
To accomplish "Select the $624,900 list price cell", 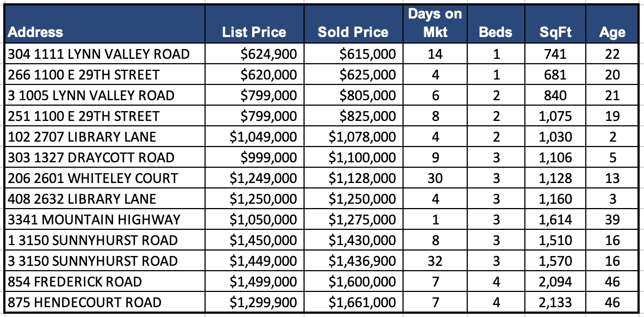I will point(269,54).
